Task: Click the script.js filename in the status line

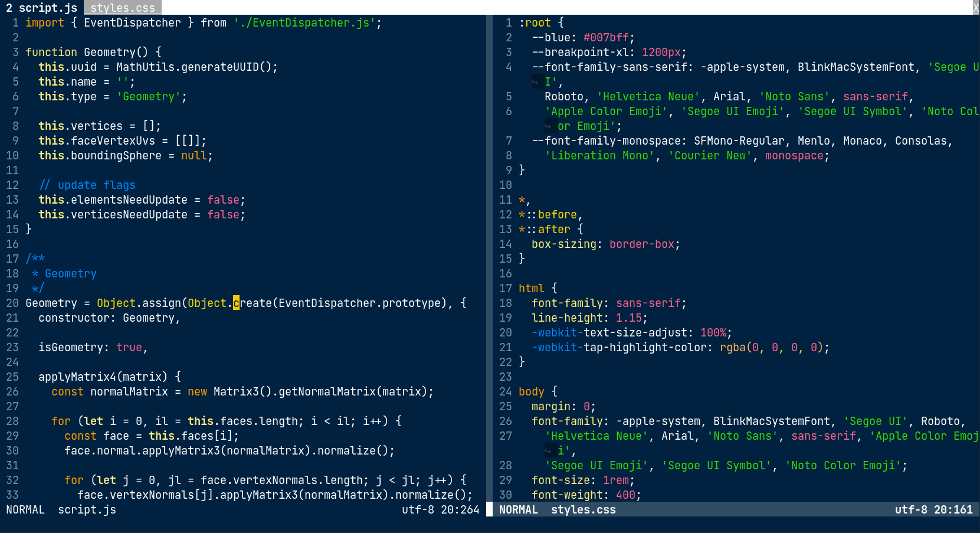Action: [87, 509]
